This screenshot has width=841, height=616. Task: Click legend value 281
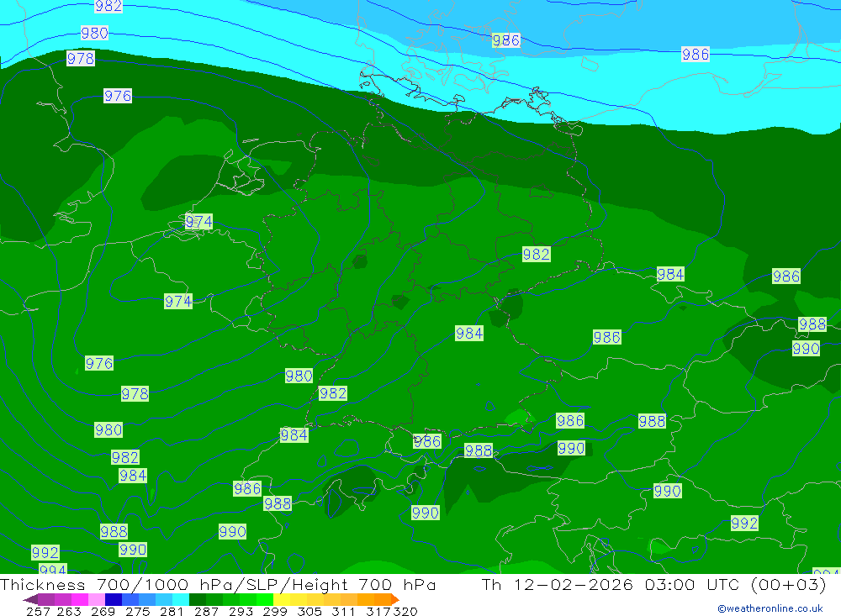click(172, 611)
